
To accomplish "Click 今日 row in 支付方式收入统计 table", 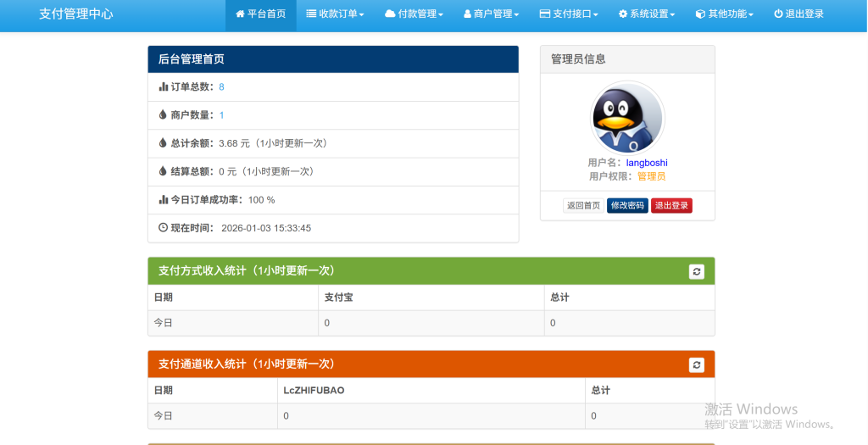I will (x=431, y=323).
